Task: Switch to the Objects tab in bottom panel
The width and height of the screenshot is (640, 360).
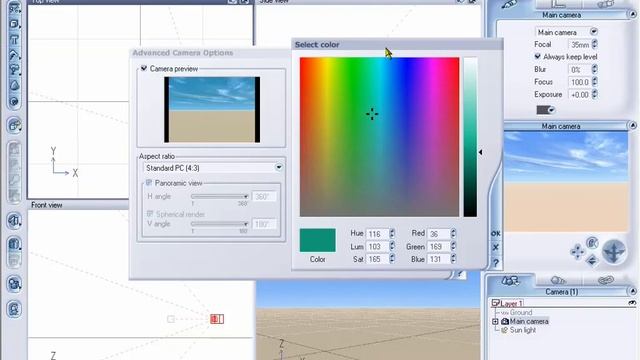Action: tap(510, 280)
